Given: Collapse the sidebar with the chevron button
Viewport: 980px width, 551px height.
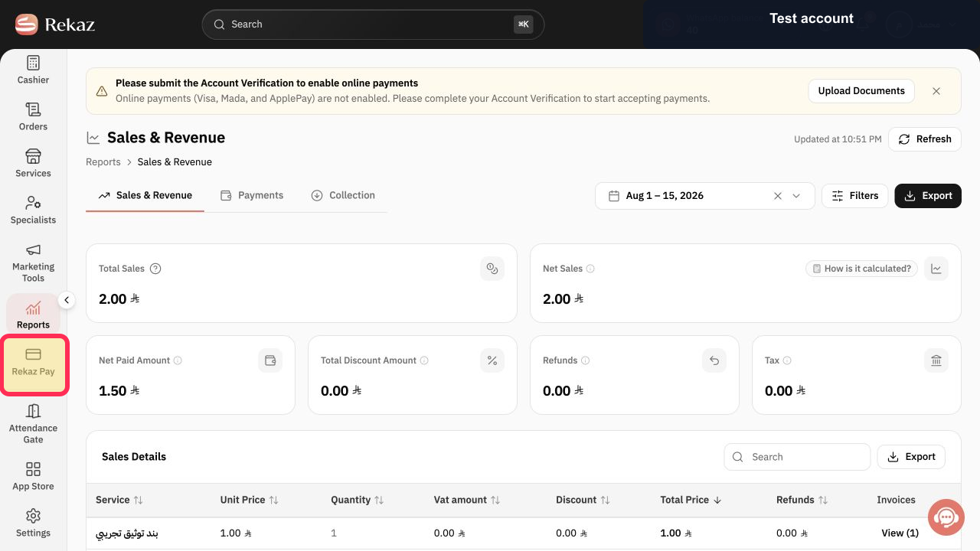Looking at the screenshot, I should (x=67, y=301).
